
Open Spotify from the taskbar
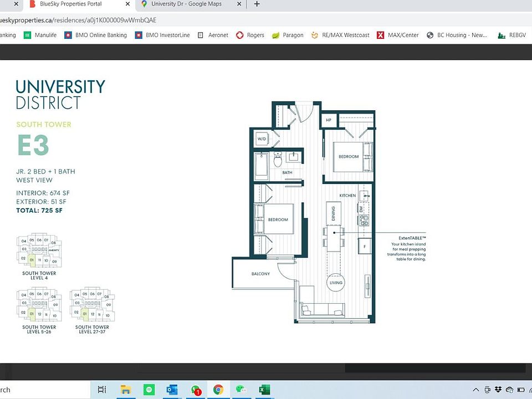[x=149, y=390]
